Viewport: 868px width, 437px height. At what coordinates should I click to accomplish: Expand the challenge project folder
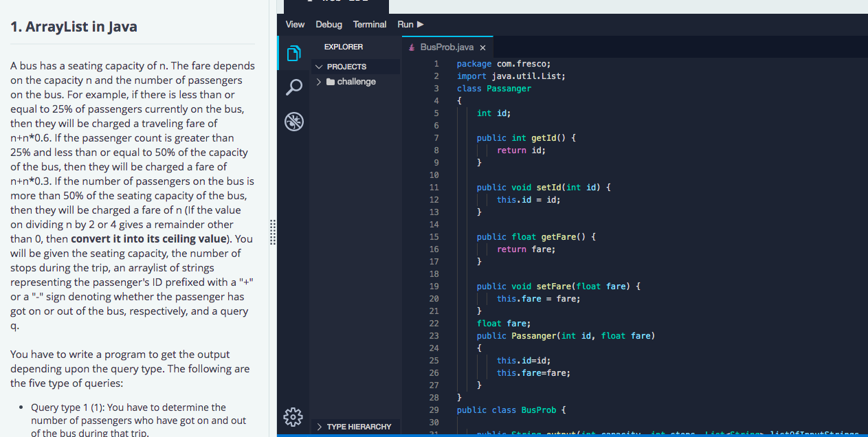coord(318,81)
